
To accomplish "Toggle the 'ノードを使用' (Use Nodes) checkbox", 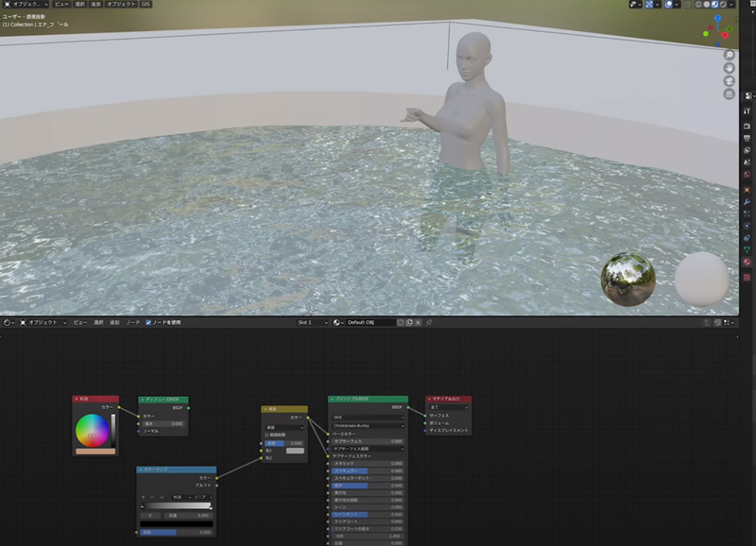I will (x=146, y=322).
